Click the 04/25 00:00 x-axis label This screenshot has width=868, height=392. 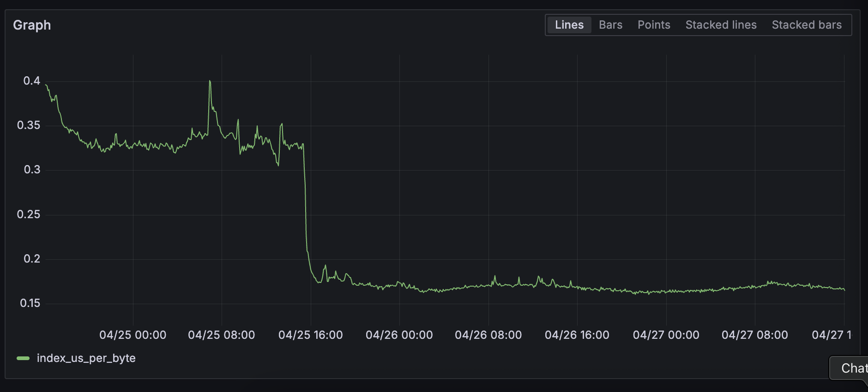[x=133, y=335]
